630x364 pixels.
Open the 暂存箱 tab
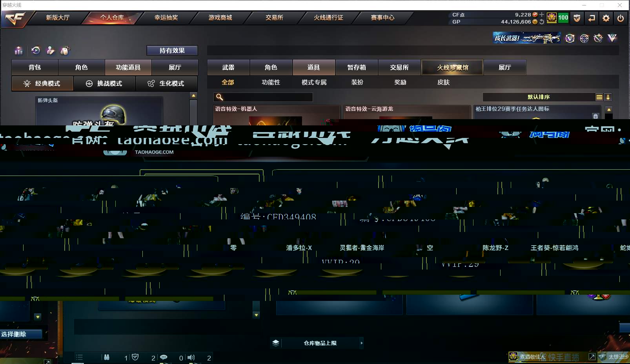[357, 67]
